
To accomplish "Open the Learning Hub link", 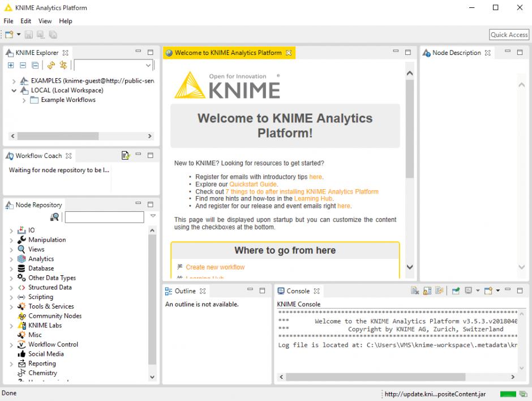I will (314, 199).
